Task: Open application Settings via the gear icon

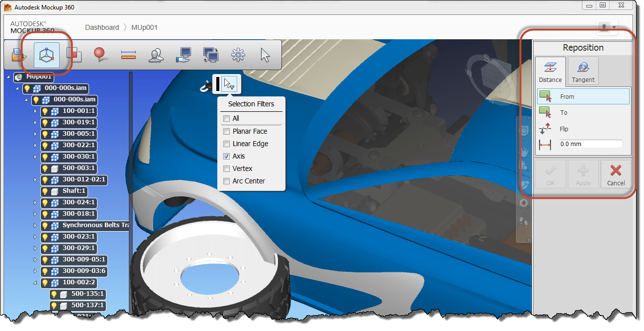Action: tap(238, 55)
